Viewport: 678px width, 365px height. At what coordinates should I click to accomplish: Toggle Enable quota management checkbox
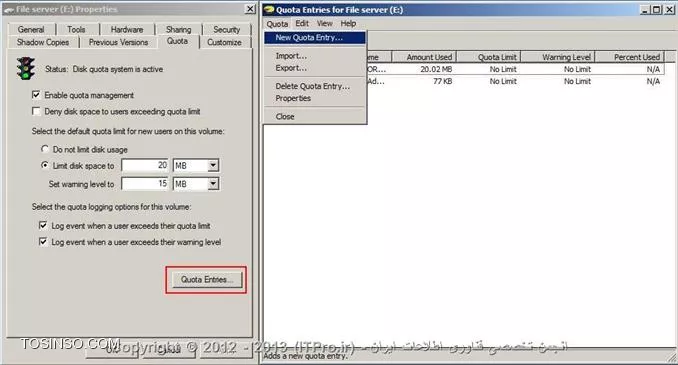[x=36, y=95]
